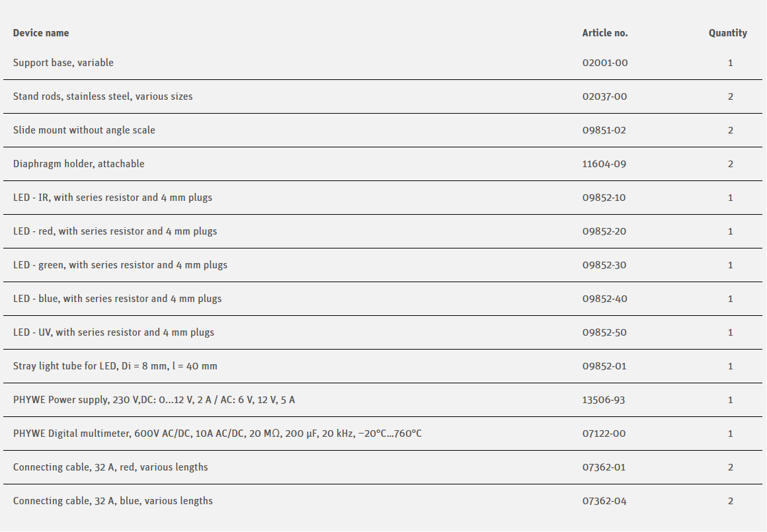The width and height of the screenshot is (767, 532).
Task: Click the 'LED - UV' device name
Action: point(114,332)
